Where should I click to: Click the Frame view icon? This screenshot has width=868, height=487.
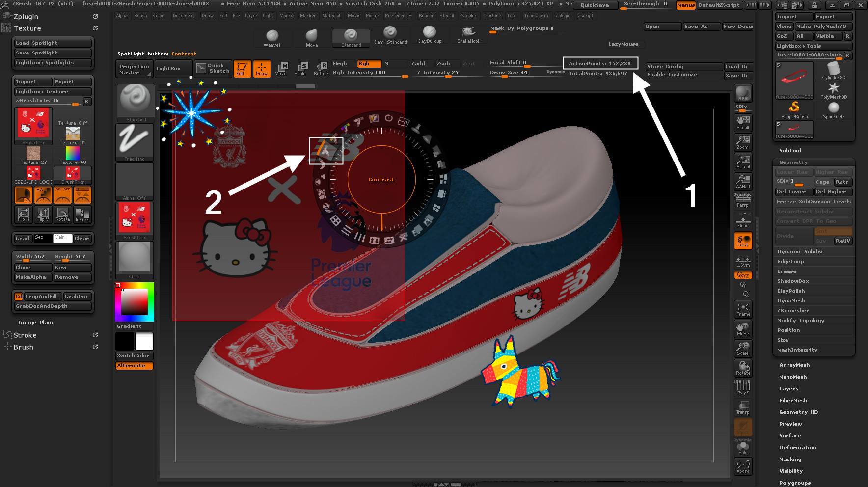[743, 309]
